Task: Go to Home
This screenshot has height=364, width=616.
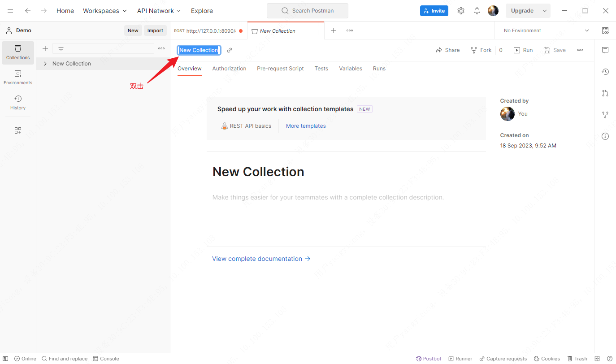Action: click(x=65, y=11)
